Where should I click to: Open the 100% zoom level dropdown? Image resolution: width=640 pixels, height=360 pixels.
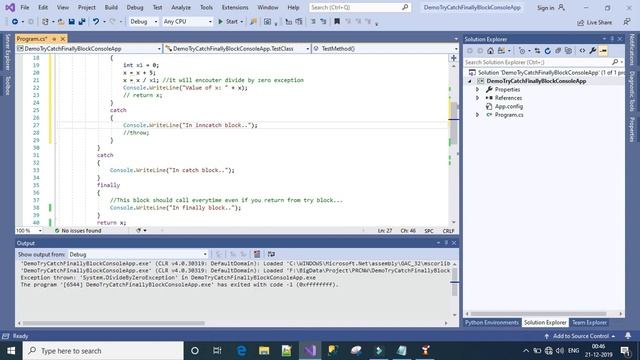click(x=29, y=231)
